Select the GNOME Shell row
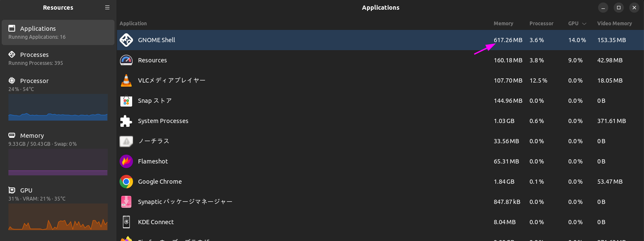Viewport: 644px width, 241px height. point(381,40)
